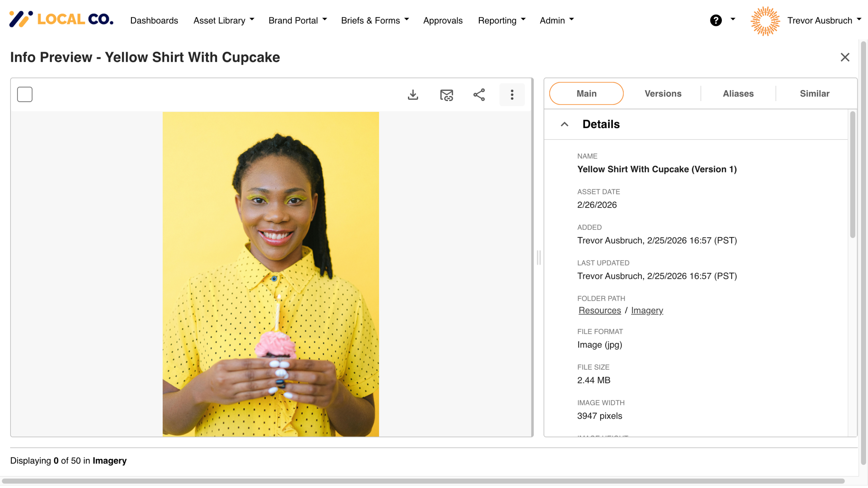Click the share icon

(479, 95)
